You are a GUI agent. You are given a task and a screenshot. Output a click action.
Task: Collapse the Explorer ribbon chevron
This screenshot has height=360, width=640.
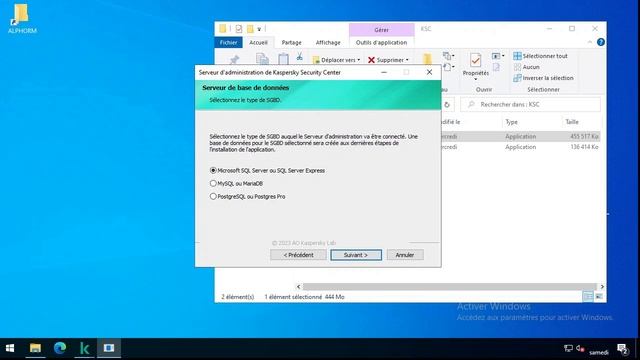[590, 42]
